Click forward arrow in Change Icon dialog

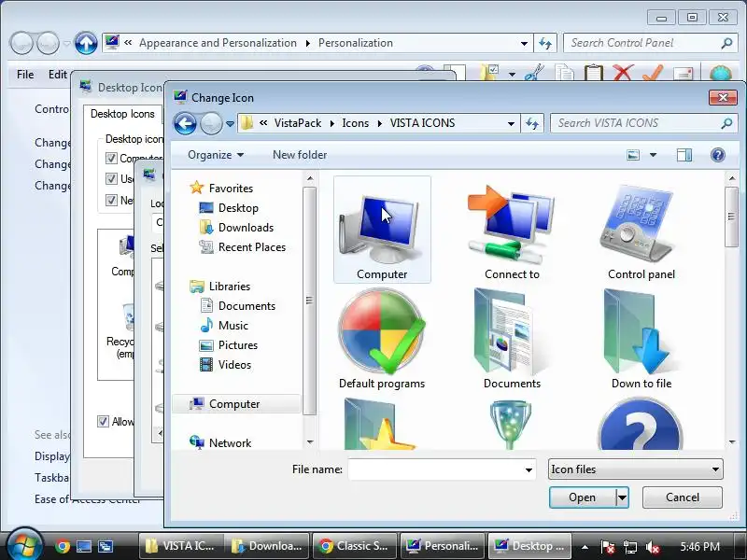(211, 124)
